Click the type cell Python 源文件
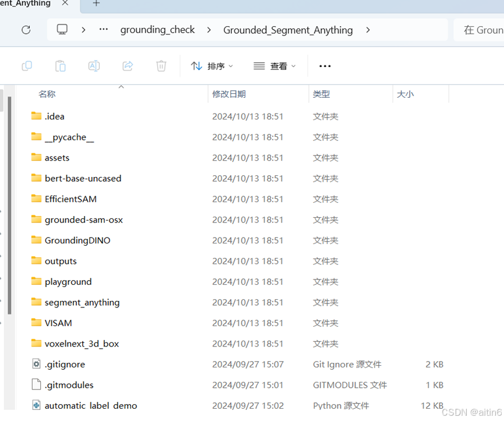Image resolution: width=504 pixels, height=421 pixels. click(x=341, y=406)
